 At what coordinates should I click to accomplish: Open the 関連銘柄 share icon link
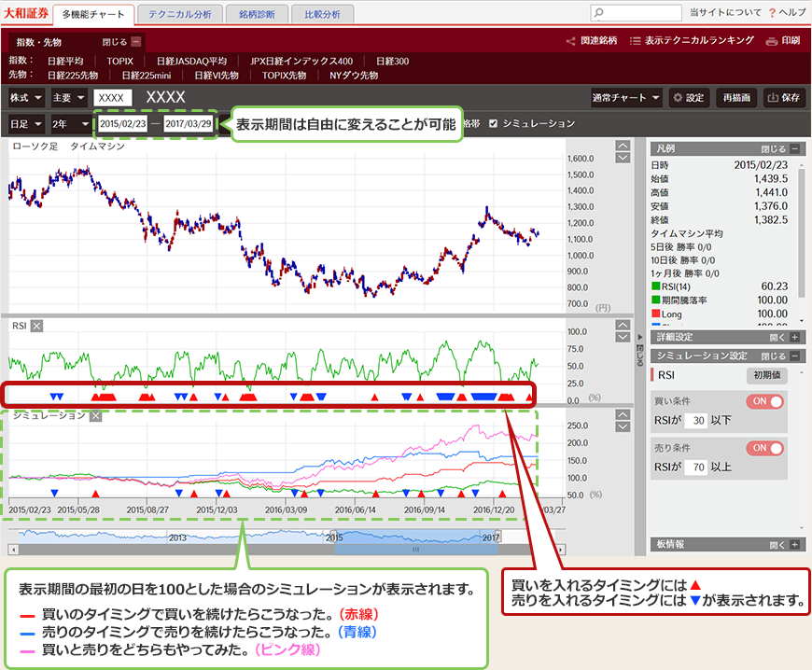pyautogui.click(x=571, y=41)
